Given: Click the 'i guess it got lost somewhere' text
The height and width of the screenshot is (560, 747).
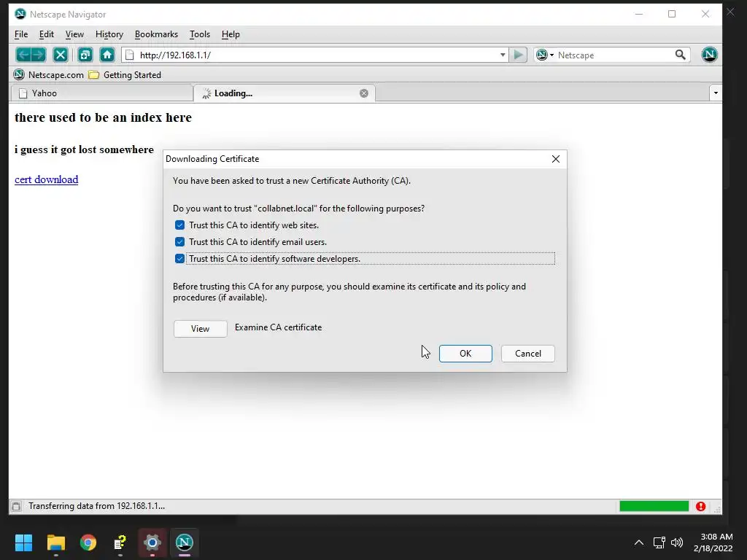Looking at the screenshot, I should coord(85,149).
